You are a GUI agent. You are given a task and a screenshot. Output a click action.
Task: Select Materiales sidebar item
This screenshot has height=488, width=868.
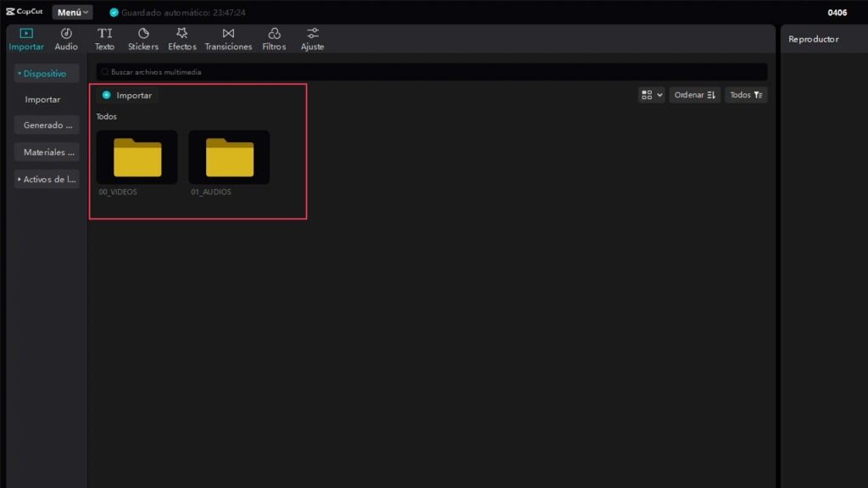(x=47, y=152)
